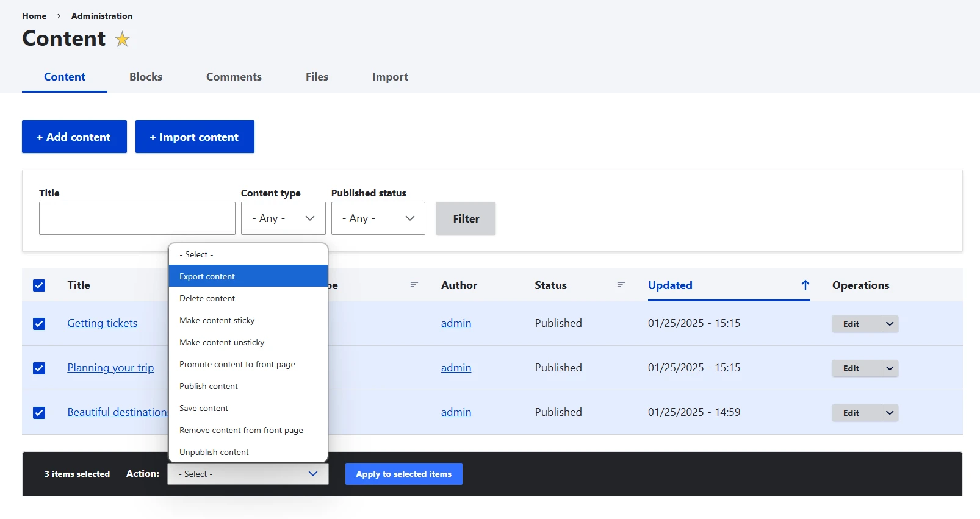Click the Status column header

tap(550, 285)
